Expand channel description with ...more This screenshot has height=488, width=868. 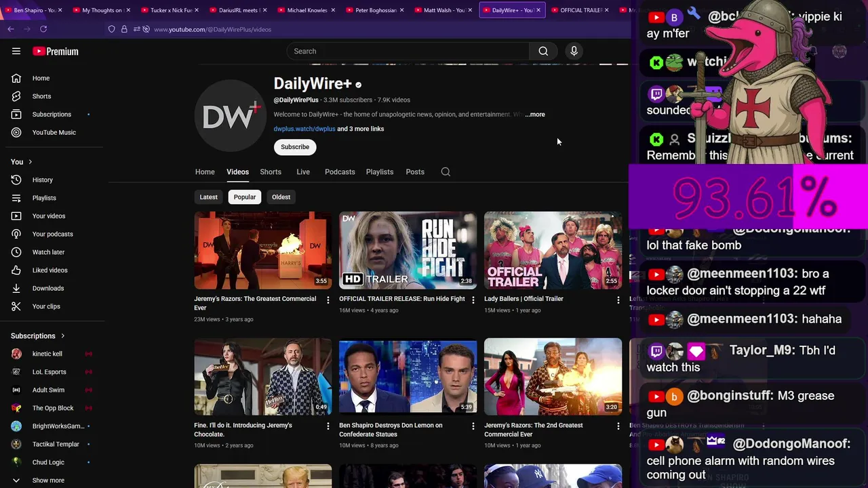(535, 115)
